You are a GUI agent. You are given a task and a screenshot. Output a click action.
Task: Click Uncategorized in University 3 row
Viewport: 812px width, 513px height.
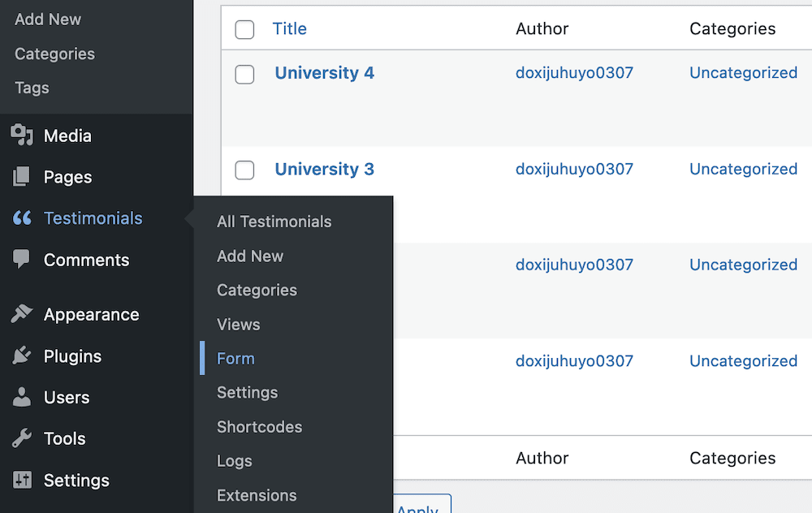tap(743, 169)
